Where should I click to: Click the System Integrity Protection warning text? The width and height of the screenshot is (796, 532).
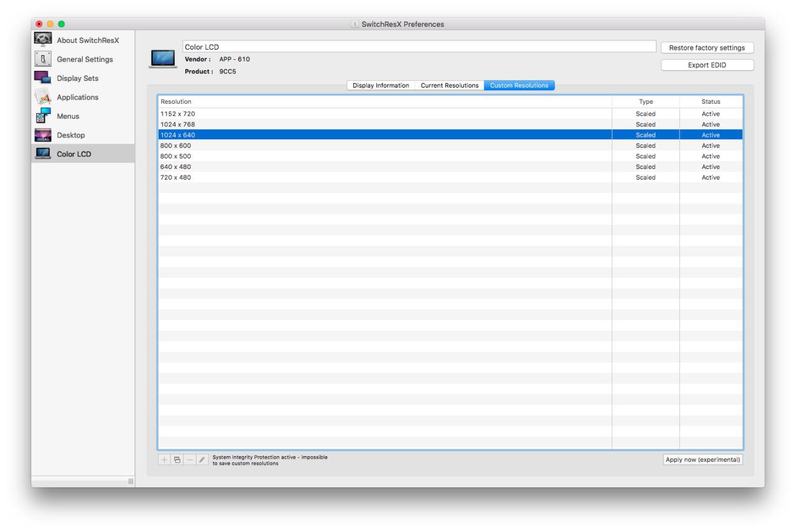tap(270, 459)
